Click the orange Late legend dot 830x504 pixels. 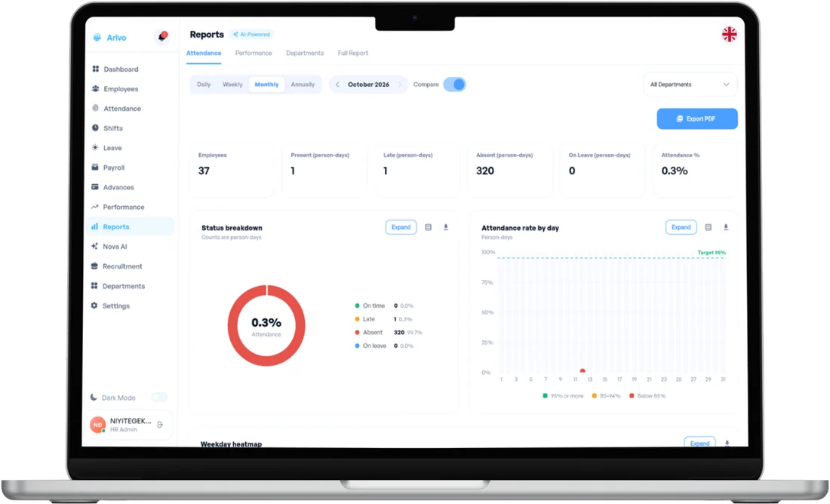point(358,318)
